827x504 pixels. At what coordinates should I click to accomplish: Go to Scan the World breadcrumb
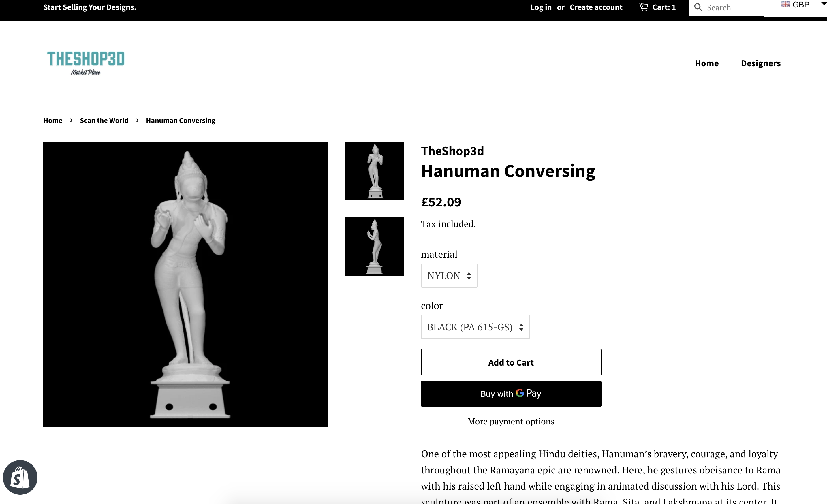tap(104, 120)
